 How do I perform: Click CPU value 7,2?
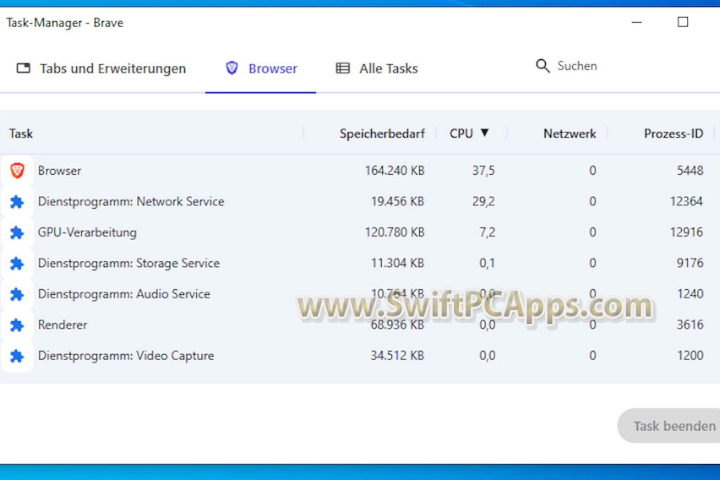[x=487, y=232]
